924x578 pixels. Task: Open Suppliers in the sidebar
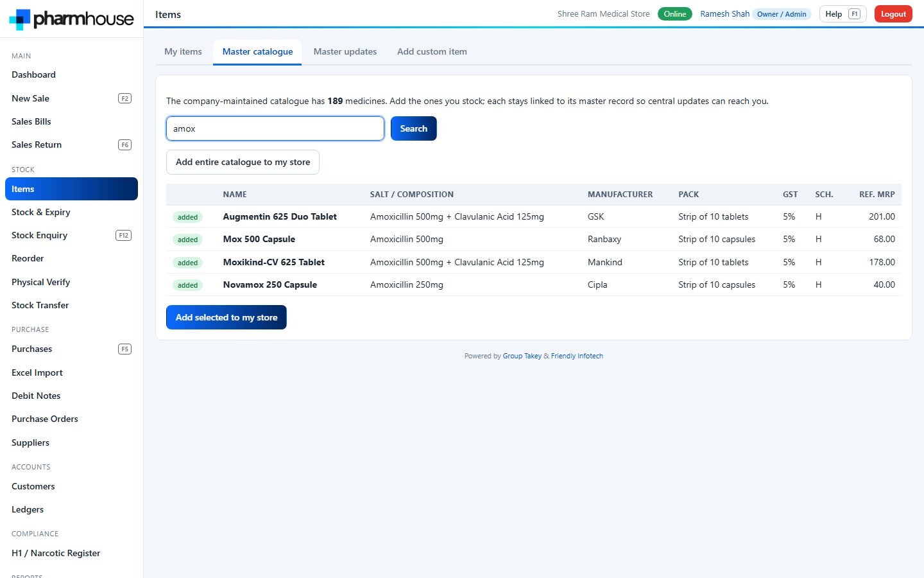(71, 442)
